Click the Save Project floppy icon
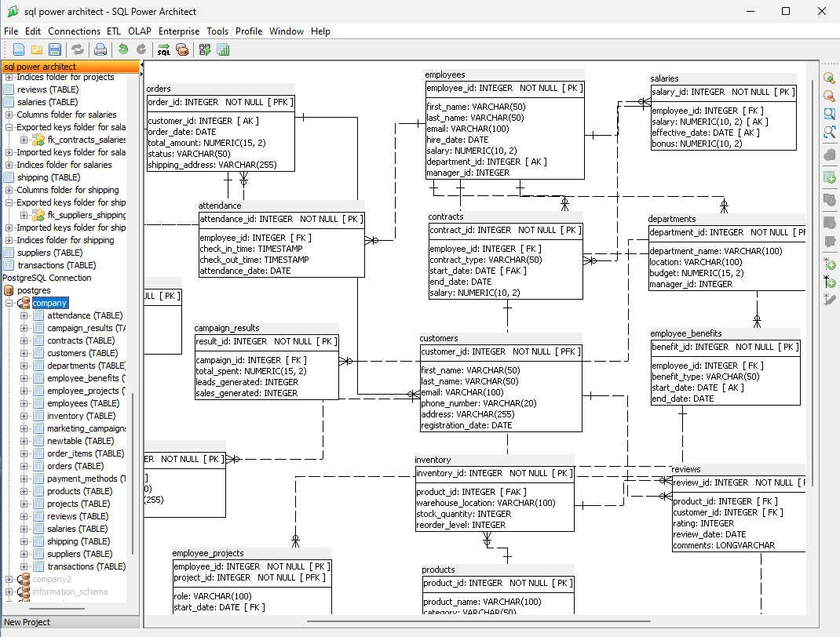This screenshot has height=637, width=840. [x=55, y=49]
